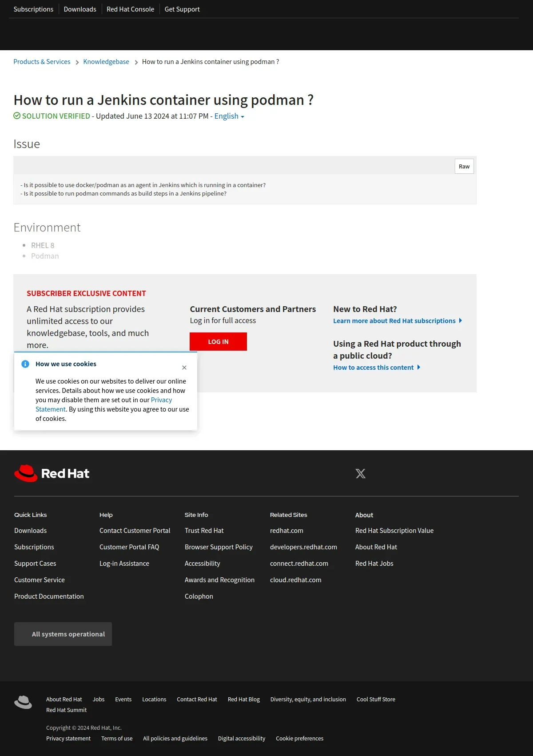Open Cool Stuff Store link

[x=376, y=700]
